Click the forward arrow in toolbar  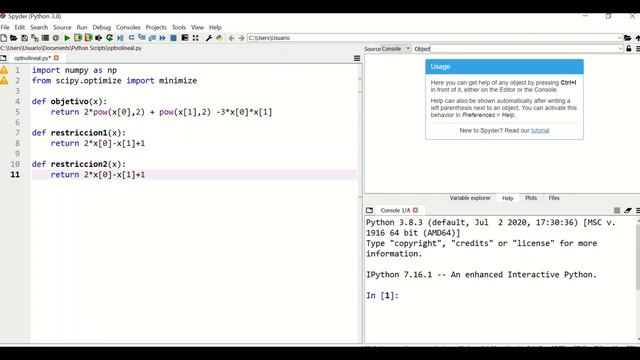[242, 38]
